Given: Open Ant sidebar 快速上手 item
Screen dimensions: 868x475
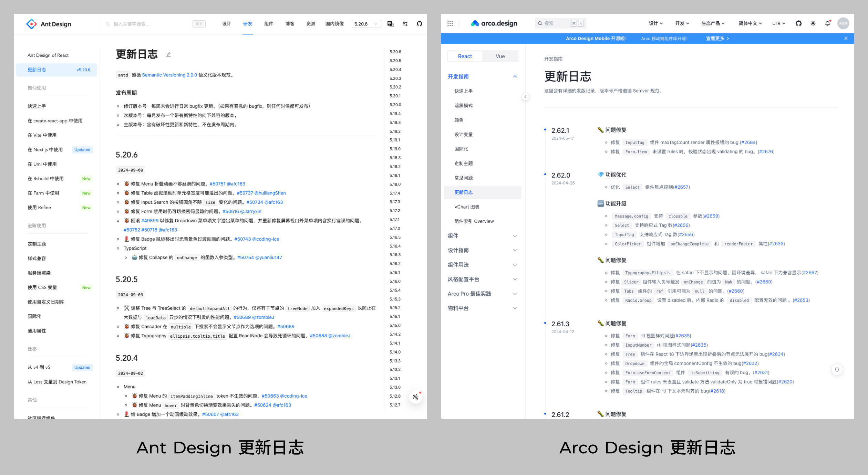Looking at the screenshot, I should (x=56, y=106).
